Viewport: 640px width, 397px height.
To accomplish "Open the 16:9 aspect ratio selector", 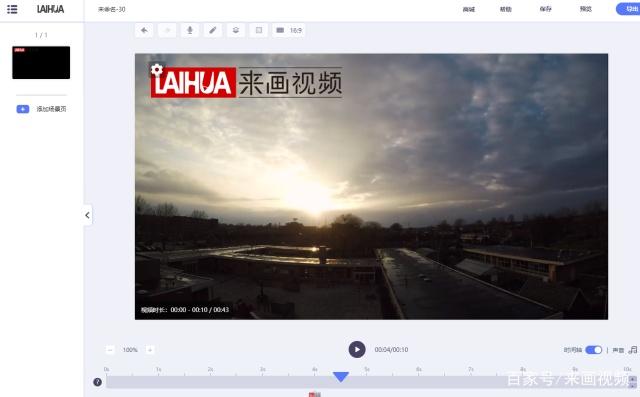I will pyautogui.click(x=289, y=30).
